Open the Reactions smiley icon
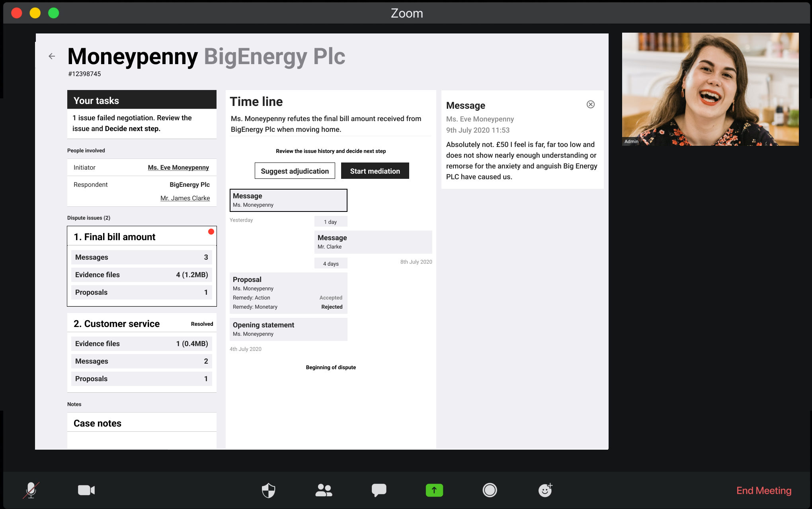Screen dimensions: 812x509 point(545,490)
